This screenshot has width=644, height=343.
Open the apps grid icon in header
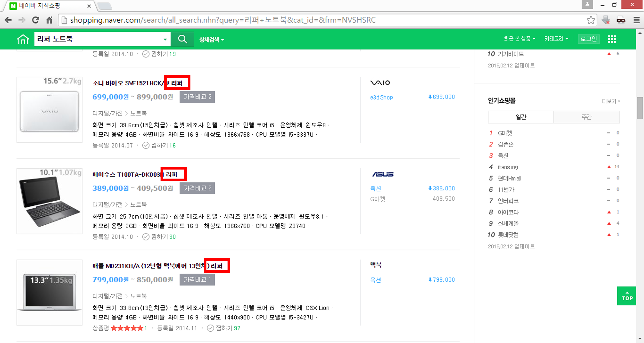(612, 39)
